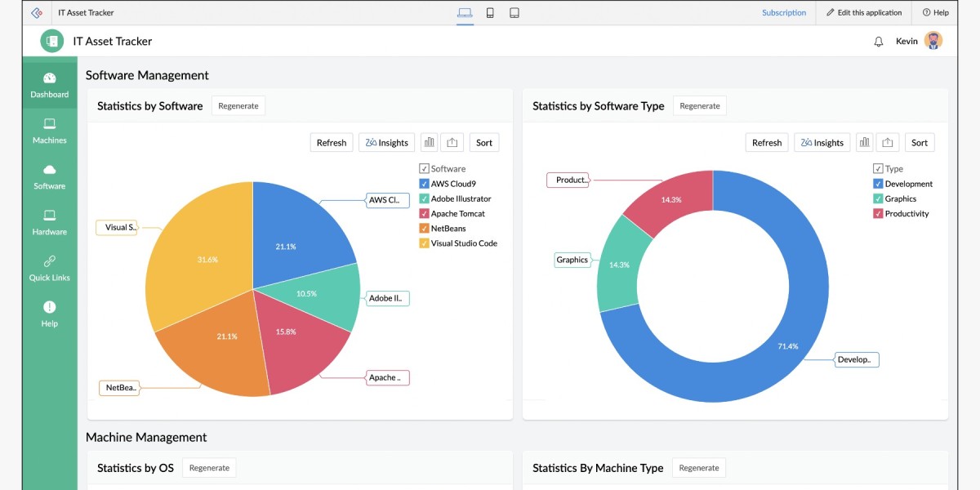Open Insights in Statistics by Software Type

pos(822,142)
